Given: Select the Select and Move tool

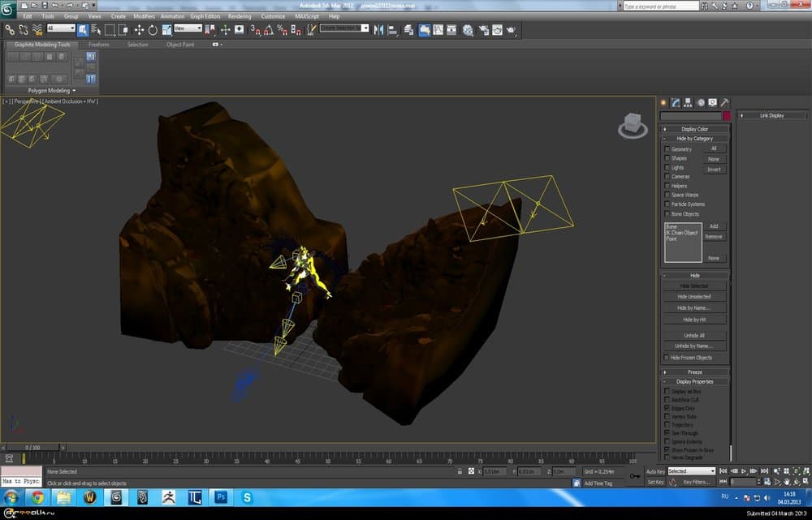Looking at the screenshot, I should 139,29.
